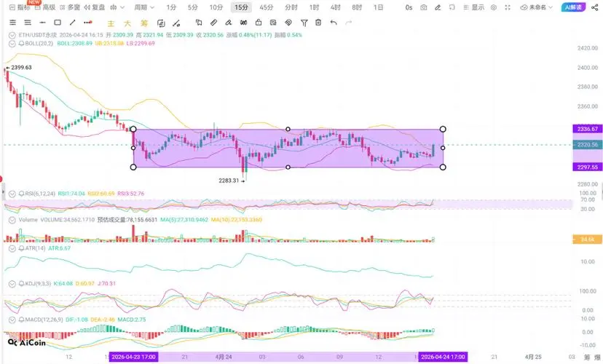Image resolution: width=603 pixels, height=364 pixels.
Task: Collapse the MACD(12,26,9) indicator chevron
Action: coord(12,320)
